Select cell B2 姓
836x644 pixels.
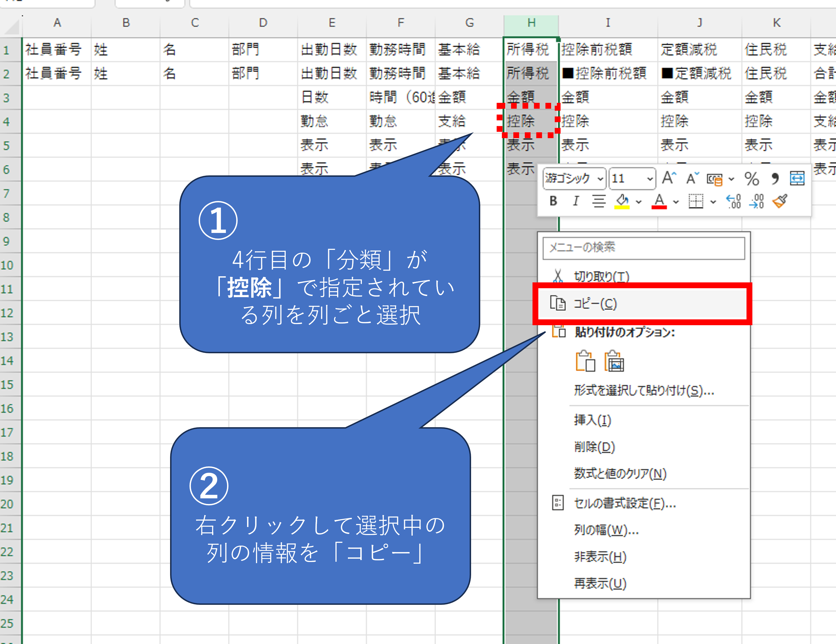point(126,73)
